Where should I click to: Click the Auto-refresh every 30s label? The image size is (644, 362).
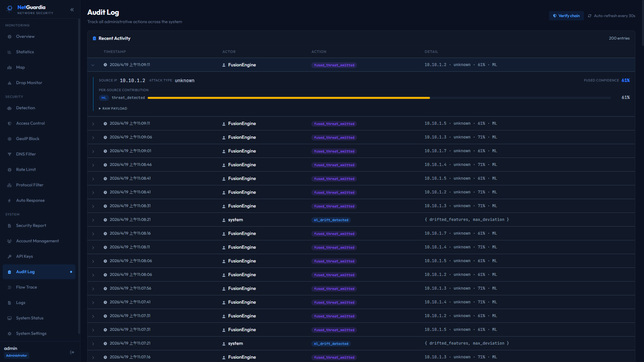[x=614, y=16]
